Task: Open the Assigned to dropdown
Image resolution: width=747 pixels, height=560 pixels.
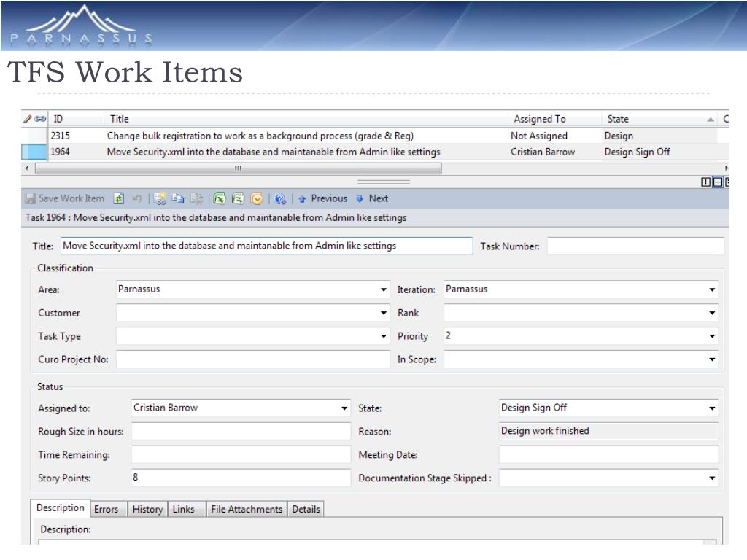Action: click(344, 408)
